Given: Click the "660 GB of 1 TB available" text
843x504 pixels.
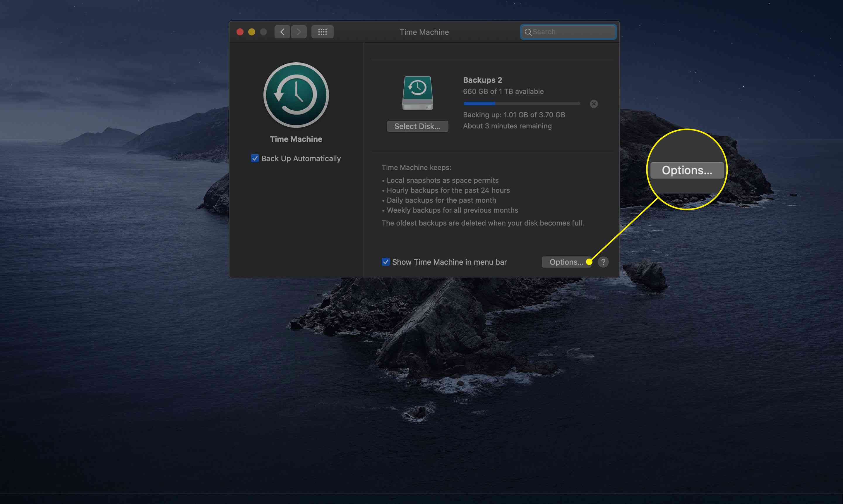Looking at the screenshot, I should point(503,91).
